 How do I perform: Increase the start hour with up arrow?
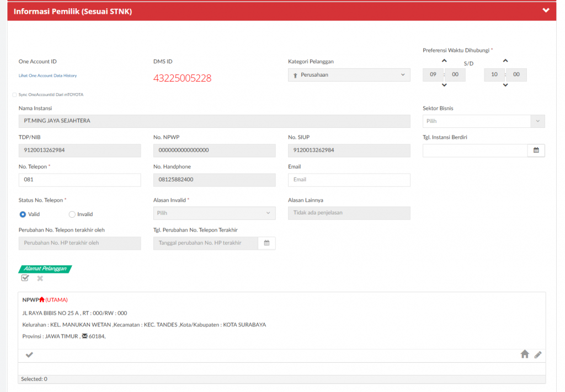444,61
